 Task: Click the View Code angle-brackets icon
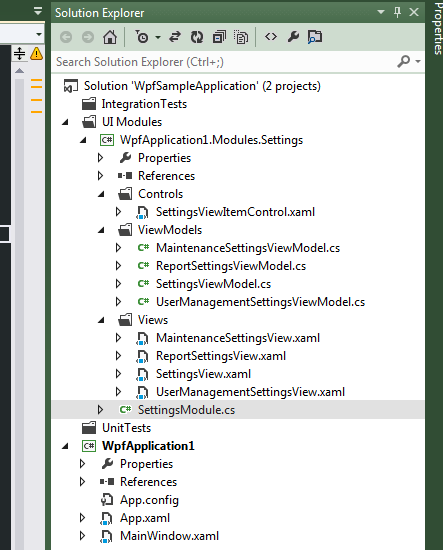(271, 36)
